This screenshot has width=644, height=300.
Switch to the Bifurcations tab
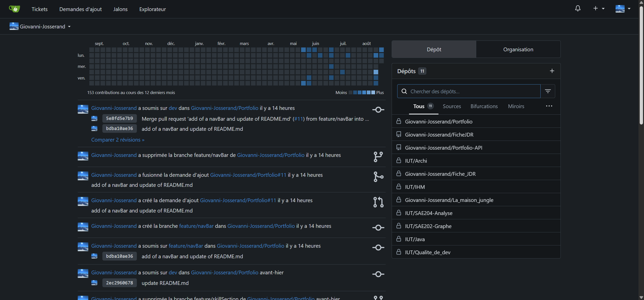coord(484,106)
